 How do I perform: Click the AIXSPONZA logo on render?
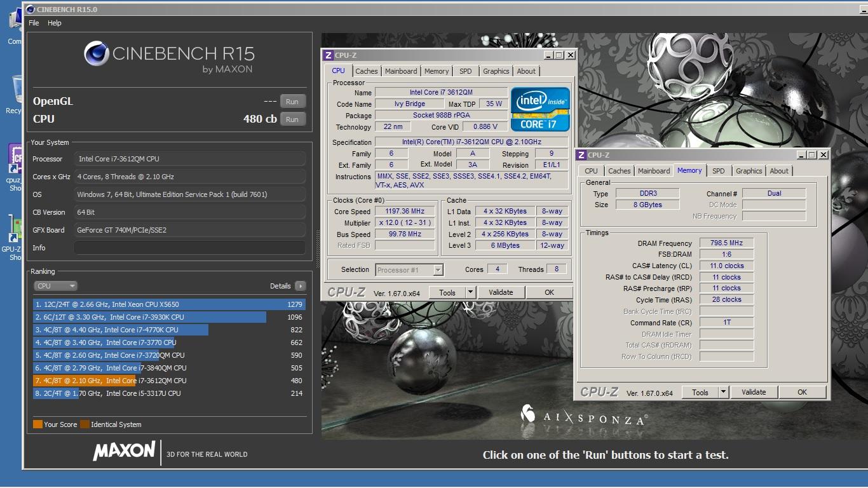point(584,416)
